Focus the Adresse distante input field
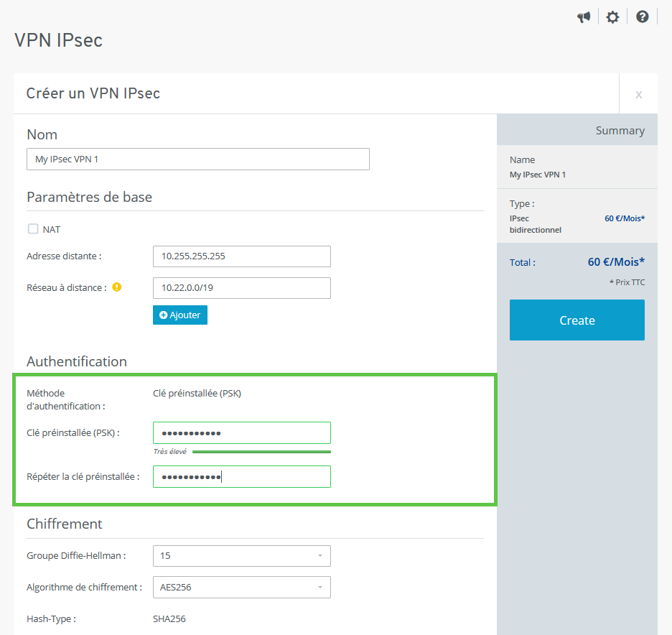The image size is (672, 635). 241,256
